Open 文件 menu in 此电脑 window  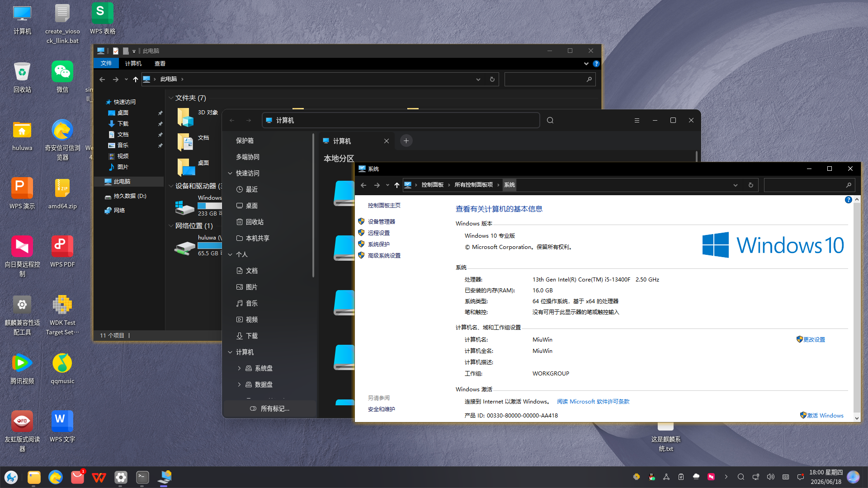106,63
